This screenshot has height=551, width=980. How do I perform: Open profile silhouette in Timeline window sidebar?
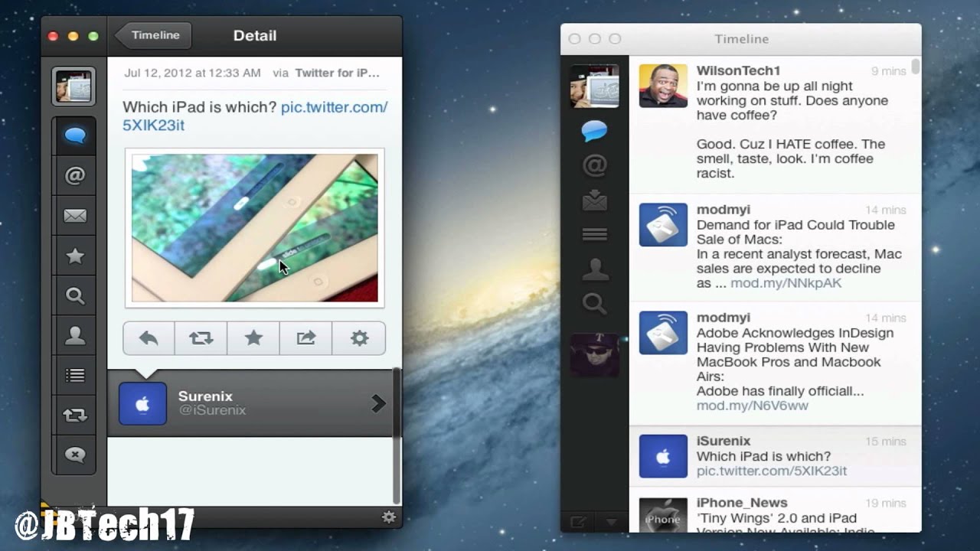594,269
